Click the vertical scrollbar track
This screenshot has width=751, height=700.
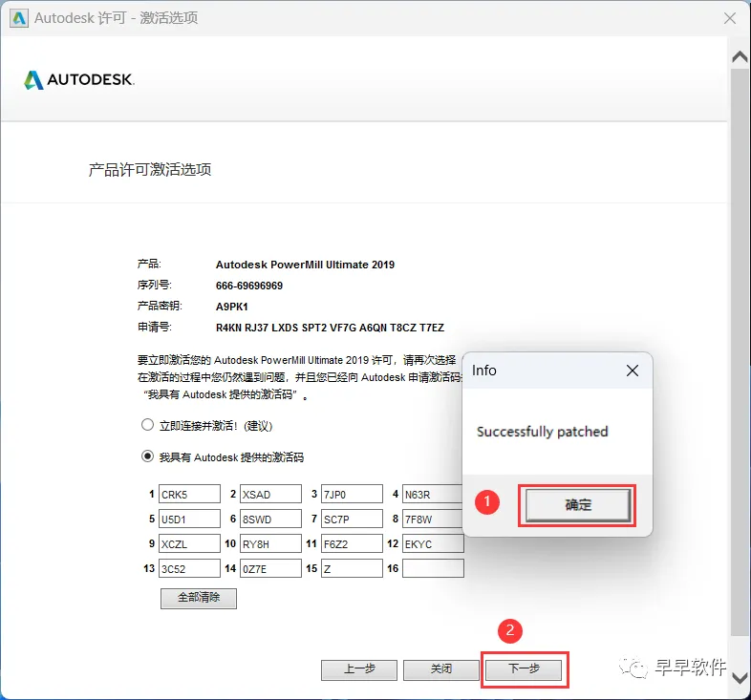[740, 352]
